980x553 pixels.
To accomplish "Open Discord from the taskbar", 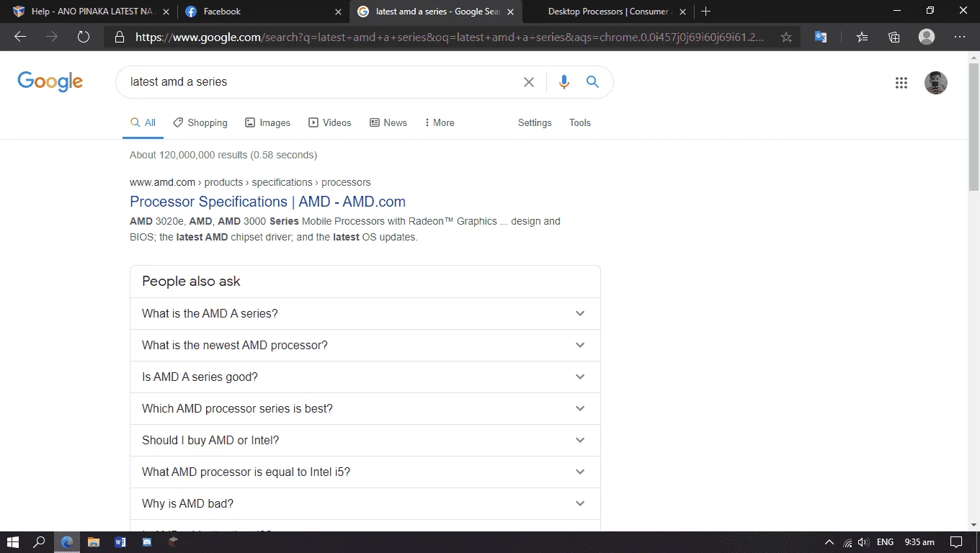I will coord(147,542).
